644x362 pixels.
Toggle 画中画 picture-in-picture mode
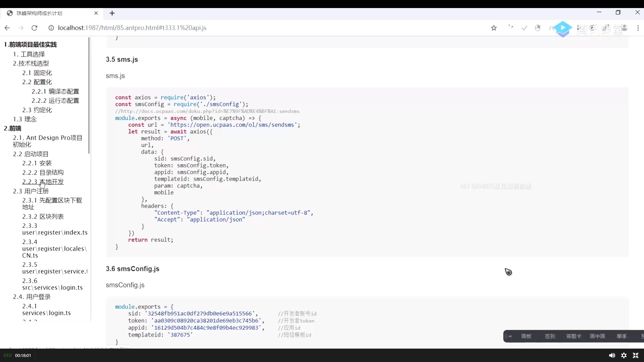tap(597, 336)
